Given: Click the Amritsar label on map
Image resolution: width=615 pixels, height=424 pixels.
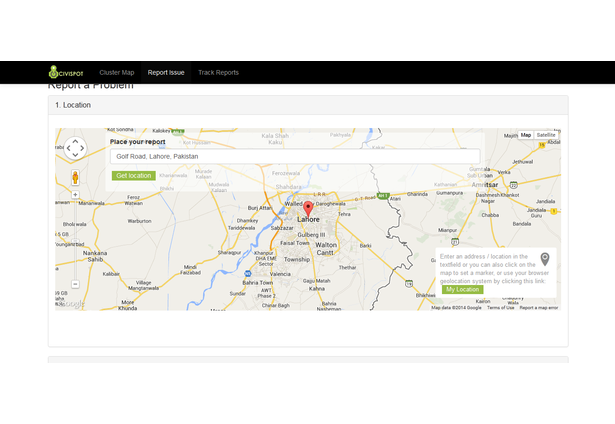Looking at the screenshot, I should [x=484, y=185].
